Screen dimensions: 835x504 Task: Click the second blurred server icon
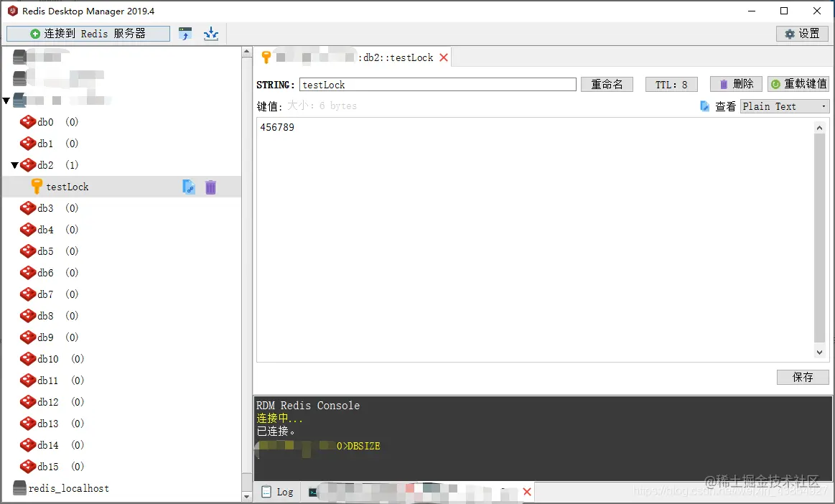pos(19,78)
